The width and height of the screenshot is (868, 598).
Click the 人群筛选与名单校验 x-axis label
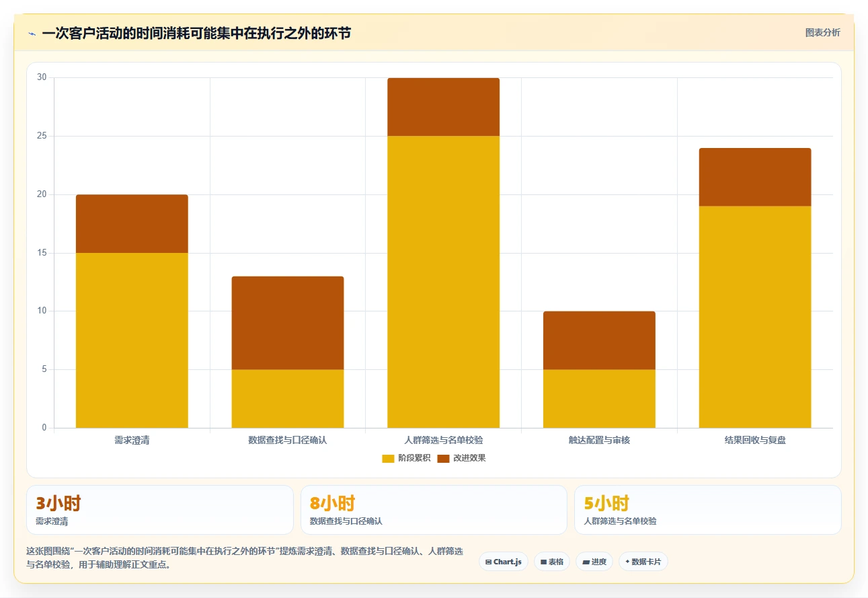[x=444, y=441]
